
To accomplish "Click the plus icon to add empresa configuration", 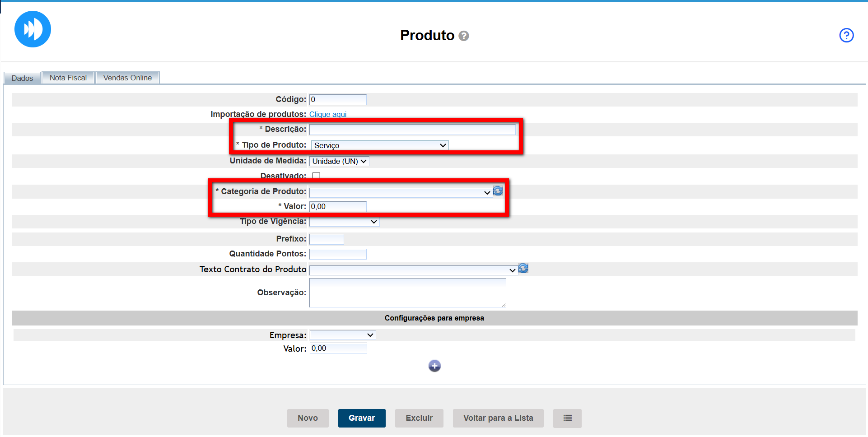I will pos(434,366).
